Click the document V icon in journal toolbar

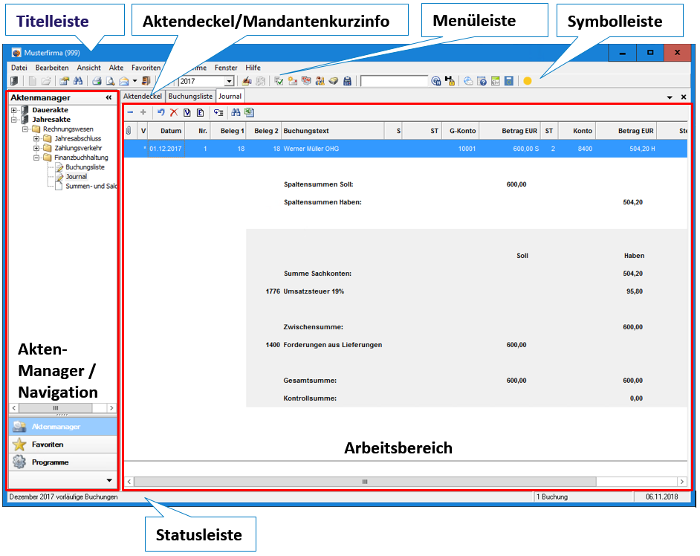coord(187,113)
